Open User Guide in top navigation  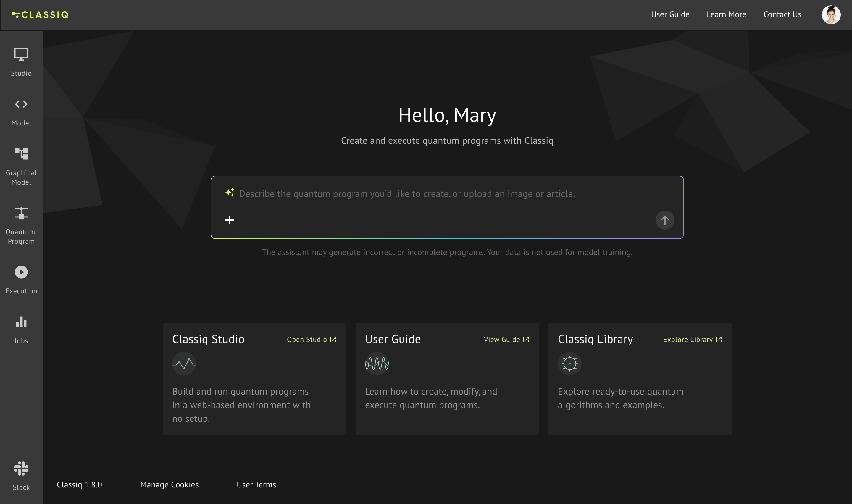pos(670,14)
